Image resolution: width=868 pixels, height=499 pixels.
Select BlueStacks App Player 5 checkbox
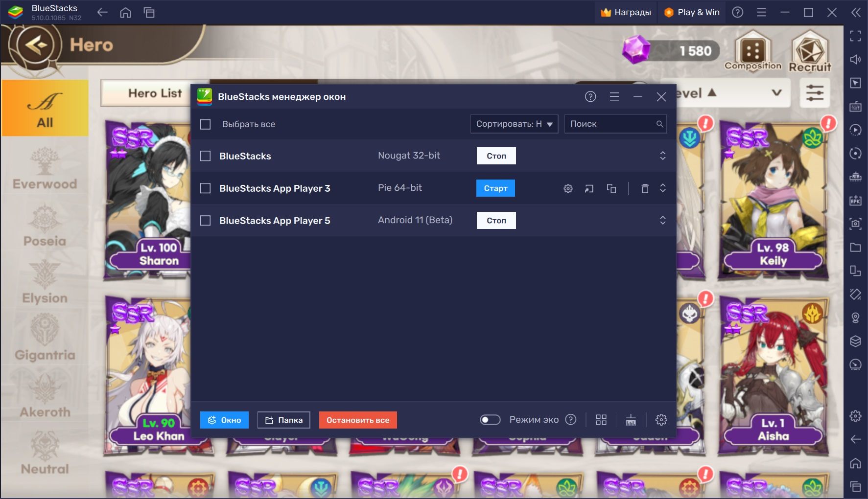(206, 221)
